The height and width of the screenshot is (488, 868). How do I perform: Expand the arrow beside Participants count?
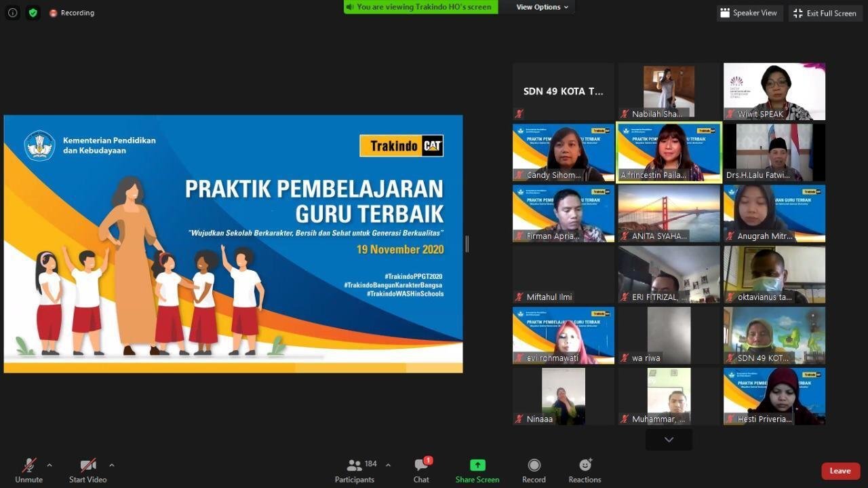click(x=388, y=465)
